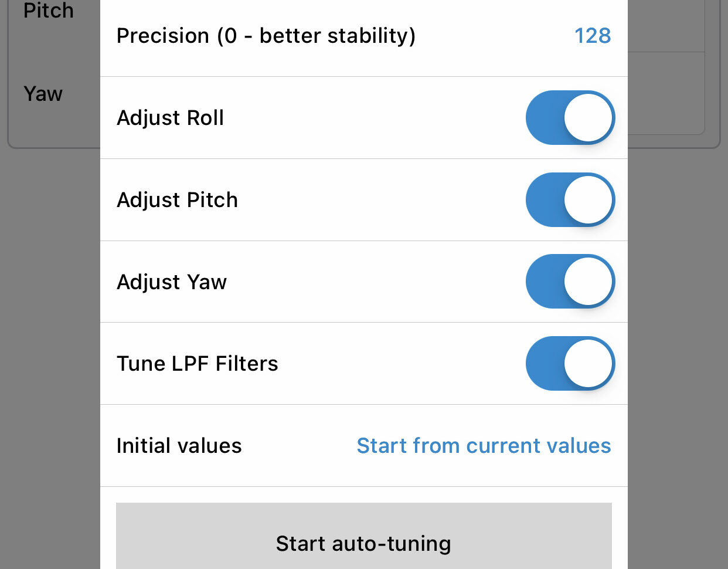
Task: Select the Precision (0 - better stability) label
Action: coord(266,36)
